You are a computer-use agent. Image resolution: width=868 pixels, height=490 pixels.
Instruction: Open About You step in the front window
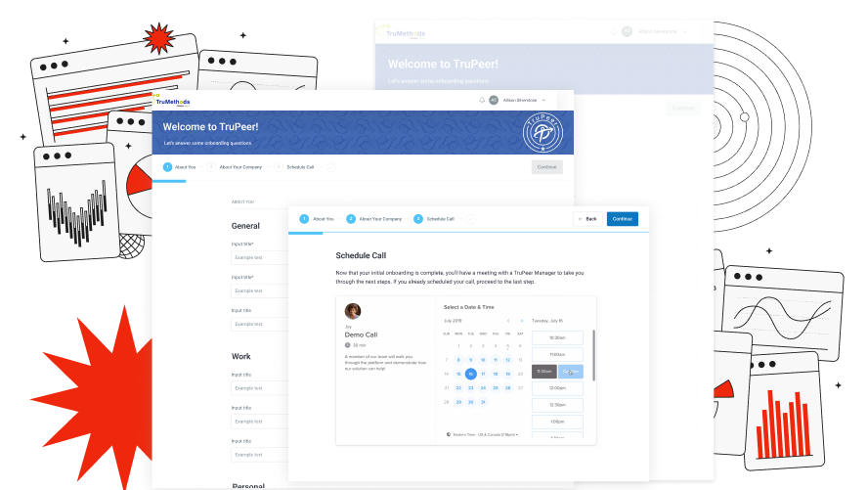pyautogui.click(x=318, y=219)
